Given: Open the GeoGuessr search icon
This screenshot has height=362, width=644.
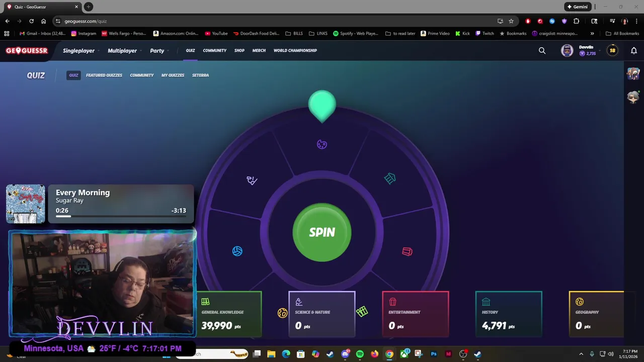Looking at the screenshot, I should [x=542, y=50].
